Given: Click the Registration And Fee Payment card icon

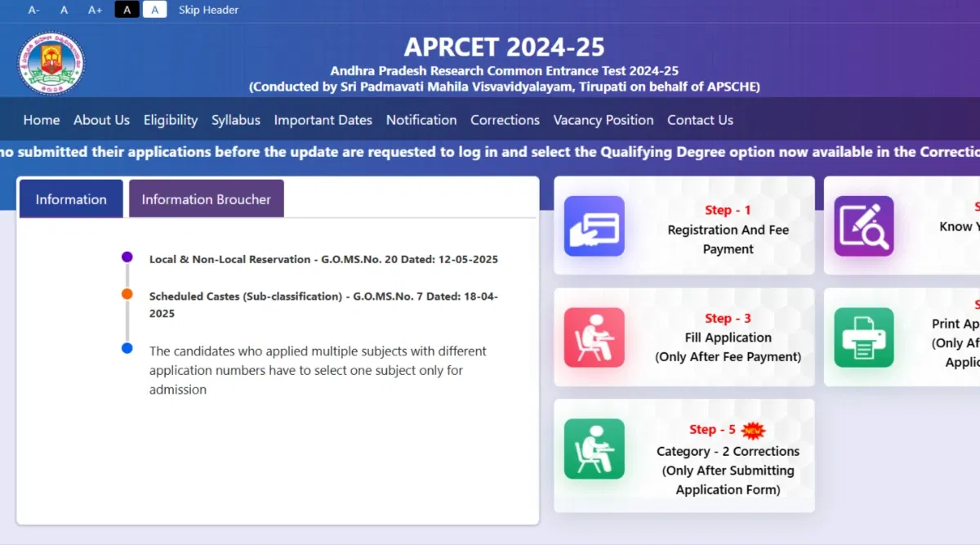Looking at the screenshot, I should (594, 226).
